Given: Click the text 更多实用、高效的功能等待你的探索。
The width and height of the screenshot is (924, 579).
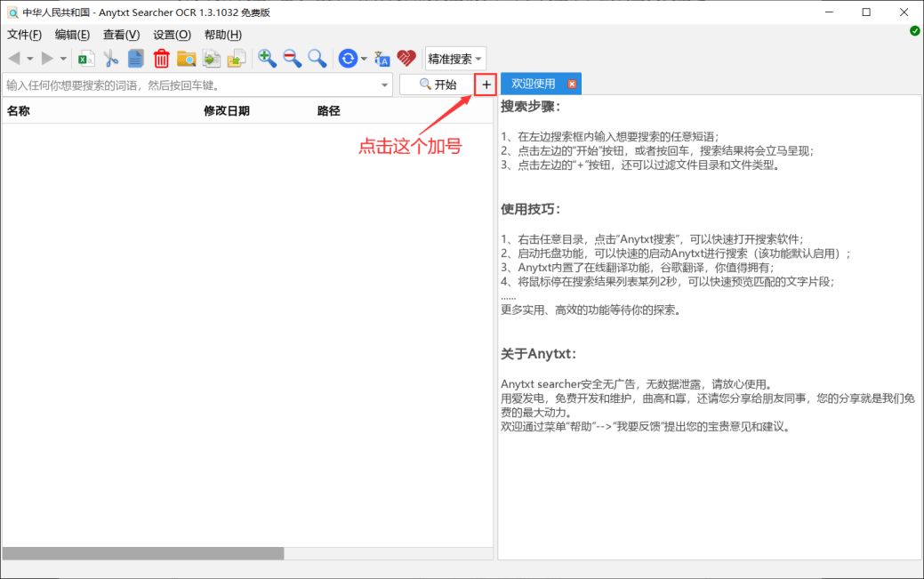Looking at the screenshot, I should (591, 310).
